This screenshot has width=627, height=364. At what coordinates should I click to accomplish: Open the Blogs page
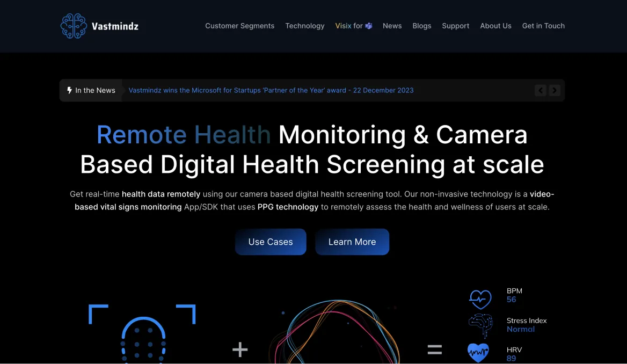pyautogui.click(x=422, y=26)
